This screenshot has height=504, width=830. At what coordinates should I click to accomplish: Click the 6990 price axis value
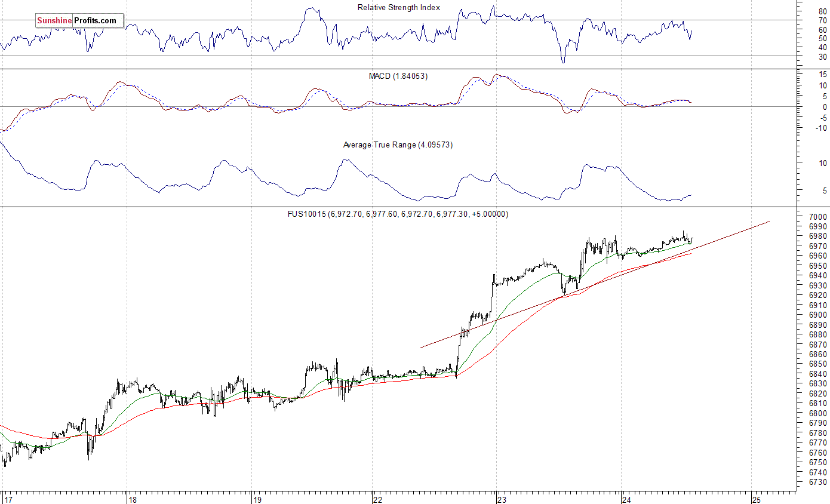tap(817, 226)
